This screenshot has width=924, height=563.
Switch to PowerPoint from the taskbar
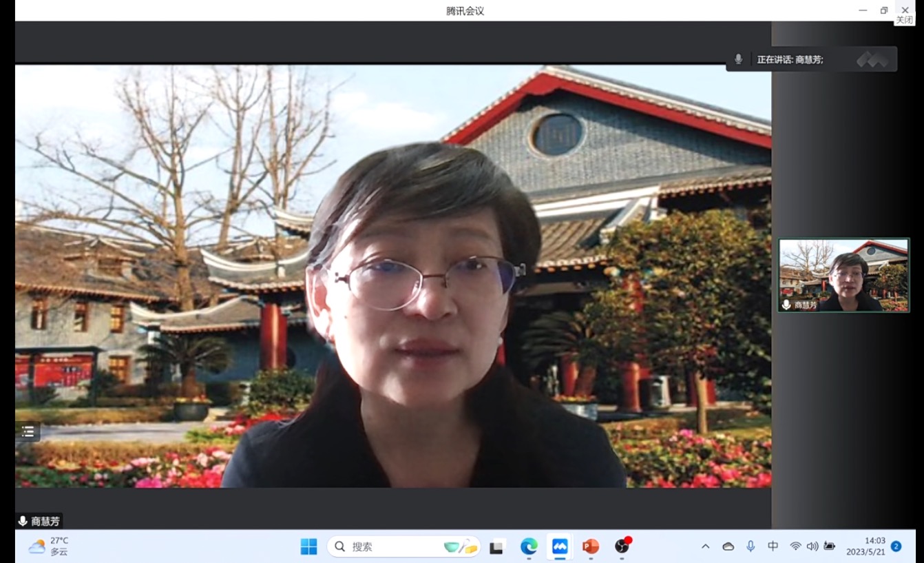tap(591, 546)
